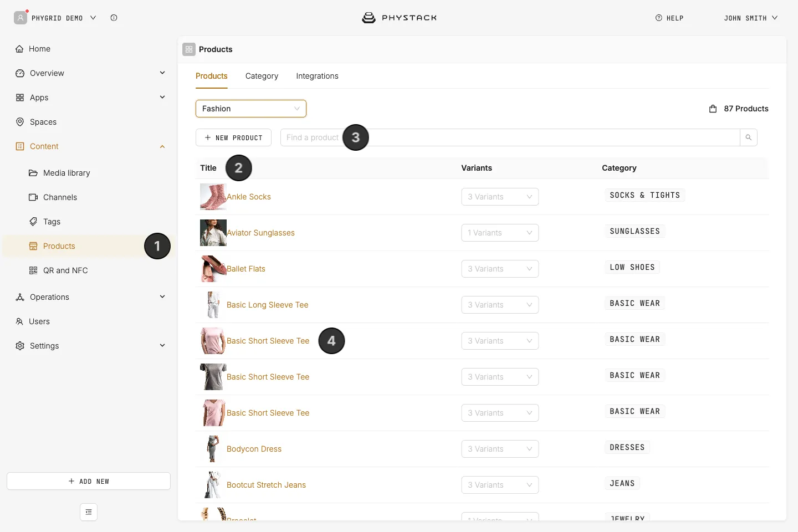Open the Ballet Flats product link

click(x=246, y=269)
